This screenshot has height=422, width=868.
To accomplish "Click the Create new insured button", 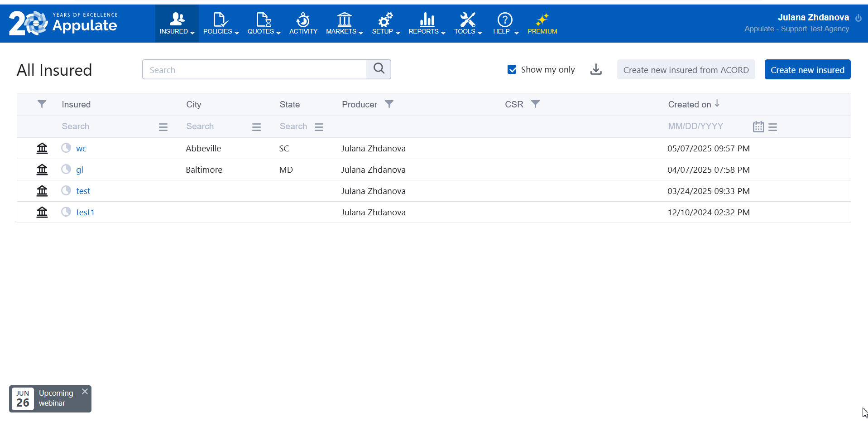I will click(807, 69).
